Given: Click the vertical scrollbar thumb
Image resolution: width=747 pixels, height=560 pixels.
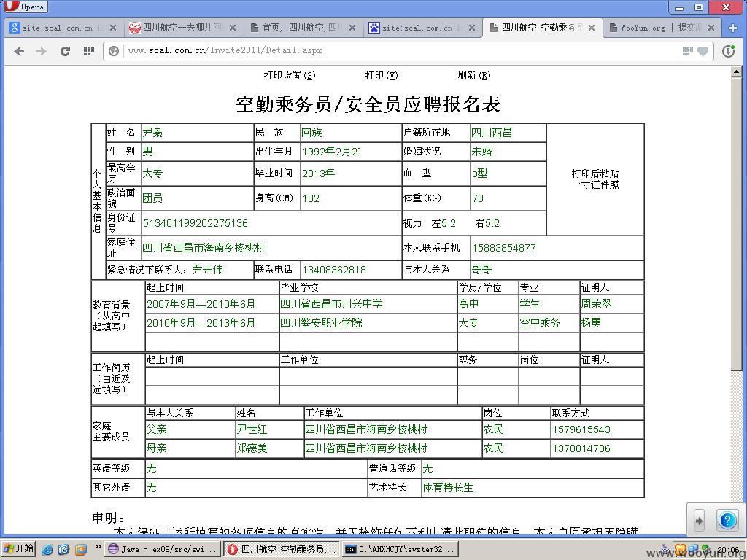Looking at the screenshot, I should 737,224.
